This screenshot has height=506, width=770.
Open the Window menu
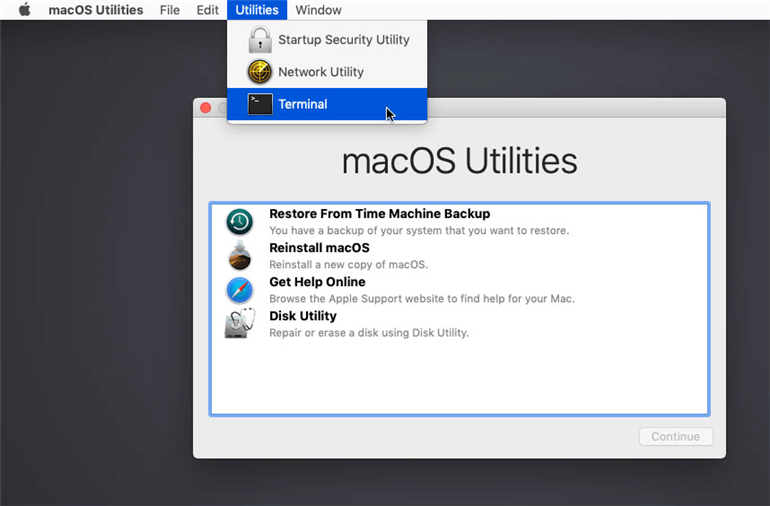pos(318,10)
